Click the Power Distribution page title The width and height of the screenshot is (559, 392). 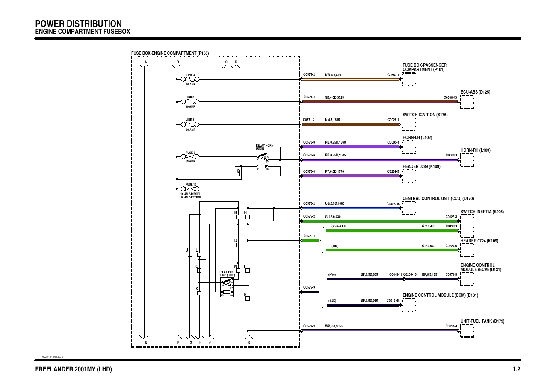click(78, 24)
